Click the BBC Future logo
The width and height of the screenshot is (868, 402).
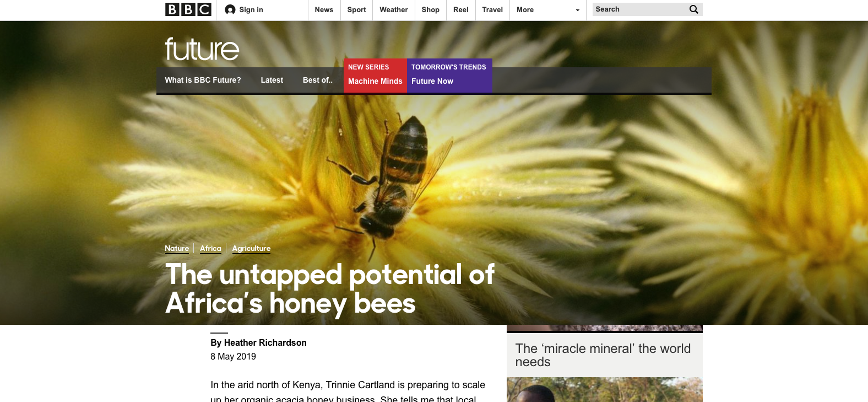pyautogui.click(x=202, y=49)
